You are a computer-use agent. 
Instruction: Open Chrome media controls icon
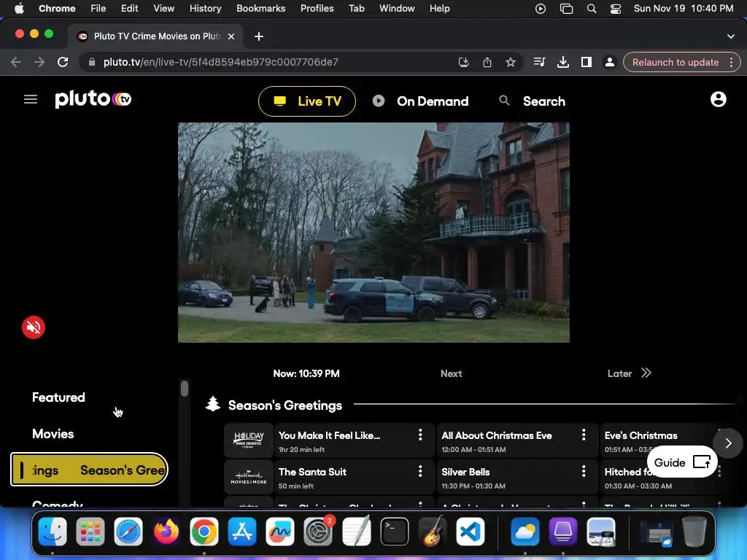[539, 62]
